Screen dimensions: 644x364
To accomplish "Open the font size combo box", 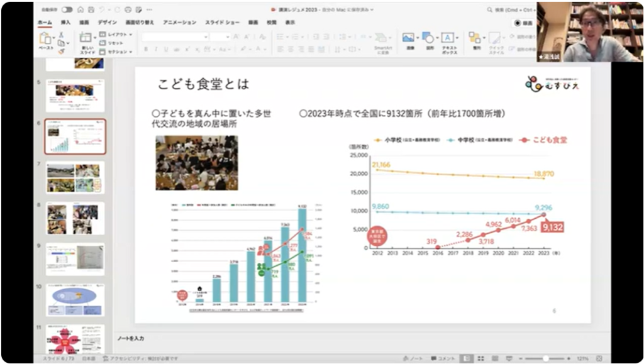I will [x=219, y=37].
